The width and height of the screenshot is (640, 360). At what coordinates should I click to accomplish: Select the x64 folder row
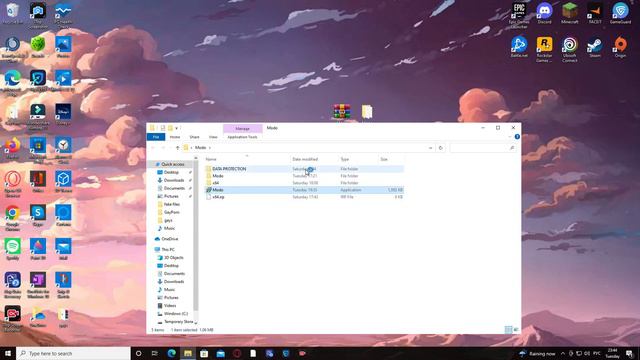(x=304, y=183)
